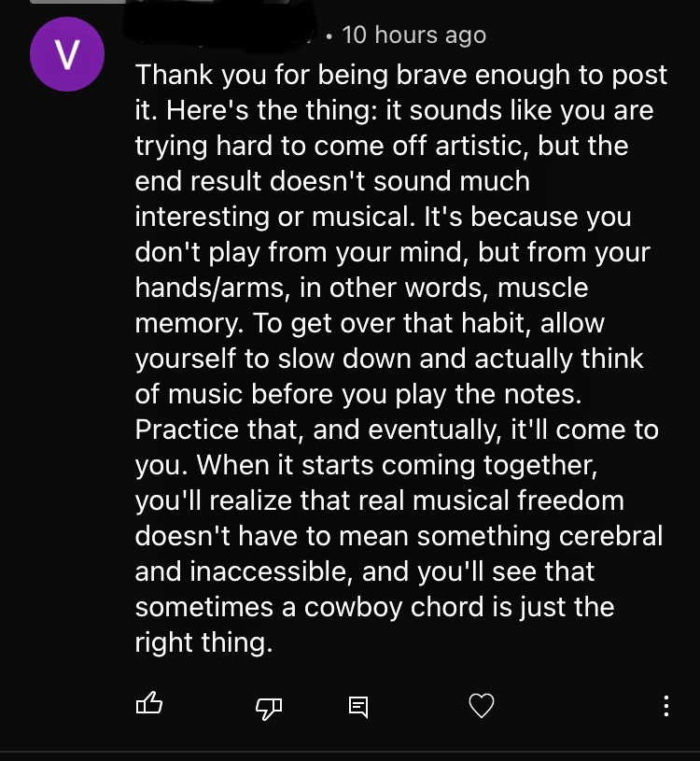
Task: Click the gray bar at top edge
Action: coord(160,2)
